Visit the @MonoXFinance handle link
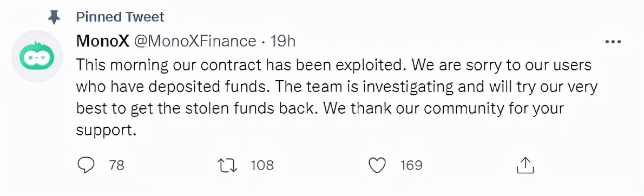The height and width of the screenshot is (196, 644). [195, 41]
